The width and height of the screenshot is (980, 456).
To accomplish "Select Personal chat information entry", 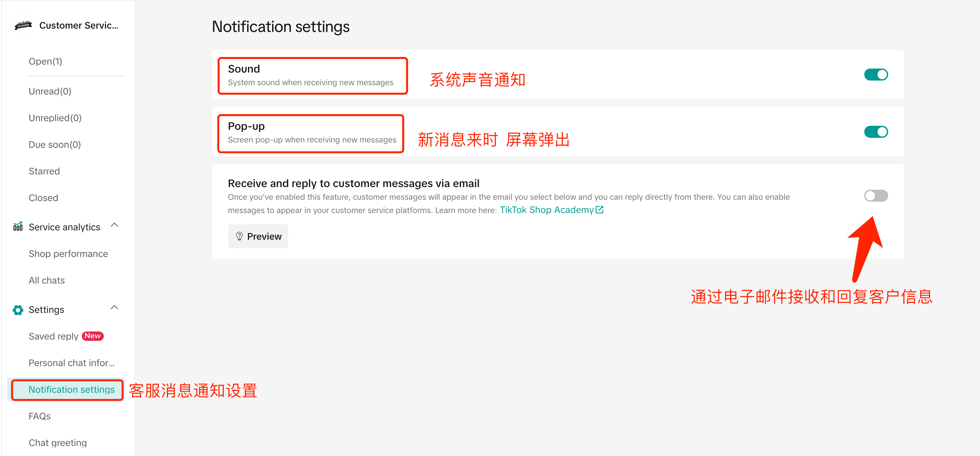I will pos(71,363).
